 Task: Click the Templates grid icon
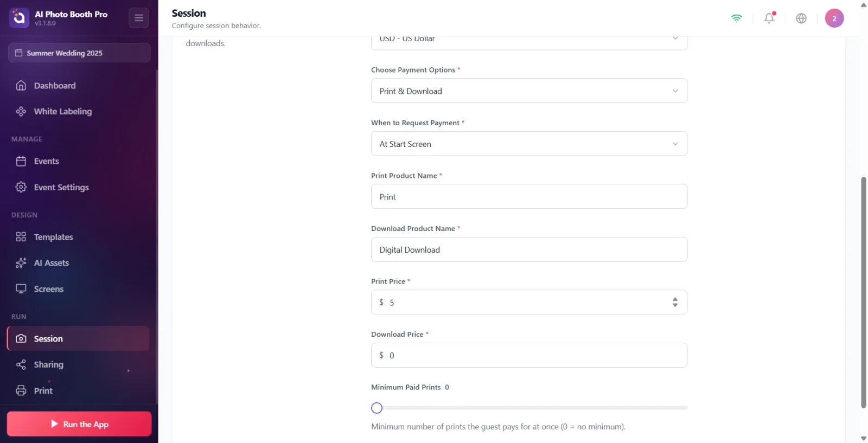21,237
